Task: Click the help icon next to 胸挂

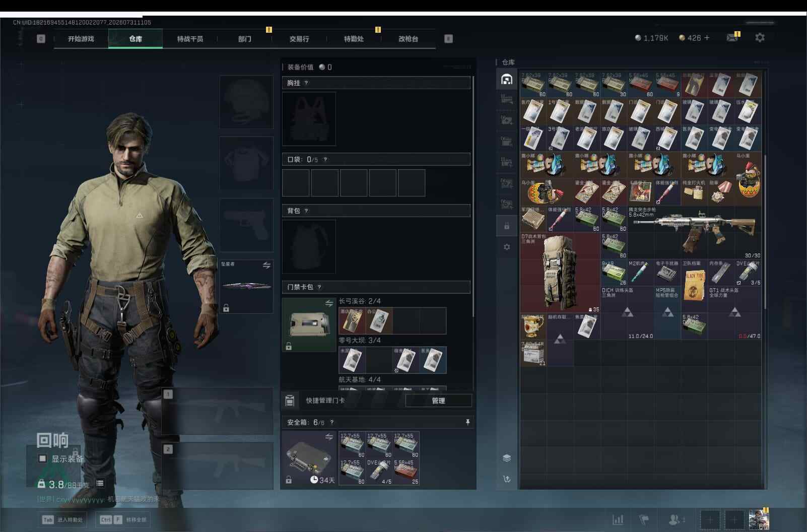Action: tap(306, 83)
